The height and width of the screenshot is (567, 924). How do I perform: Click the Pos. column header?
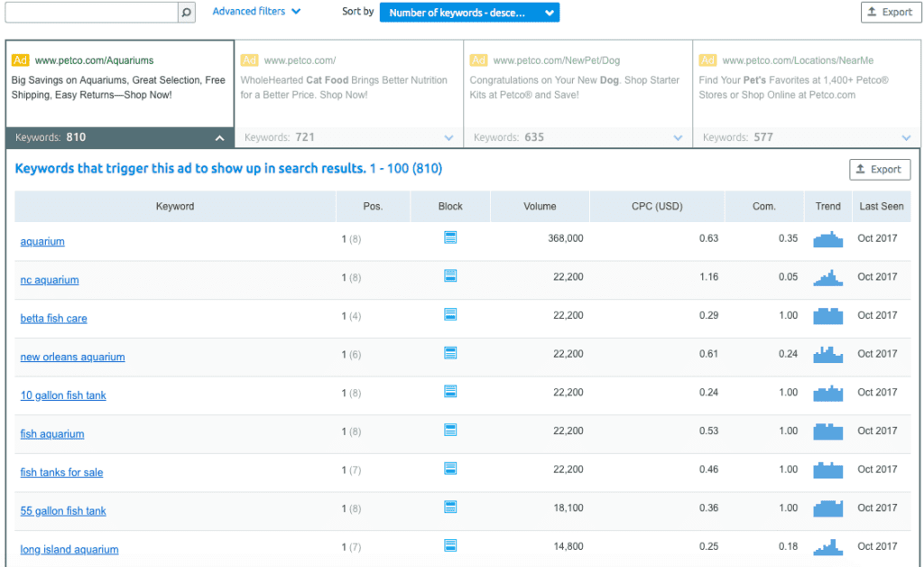373,206
